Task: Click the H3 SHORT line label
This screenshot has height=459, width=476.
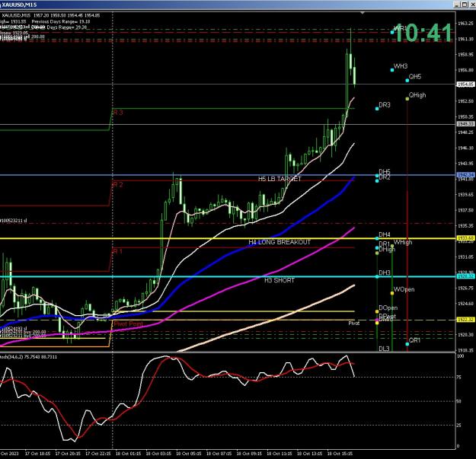Action: point(280,280)
